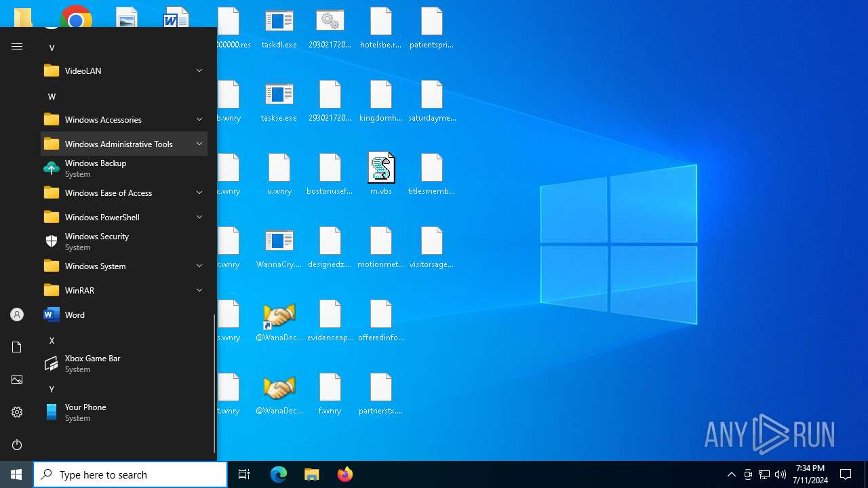
Task: Select lower @WanaDecryptor handshake icon
Action: click(279, 394)
